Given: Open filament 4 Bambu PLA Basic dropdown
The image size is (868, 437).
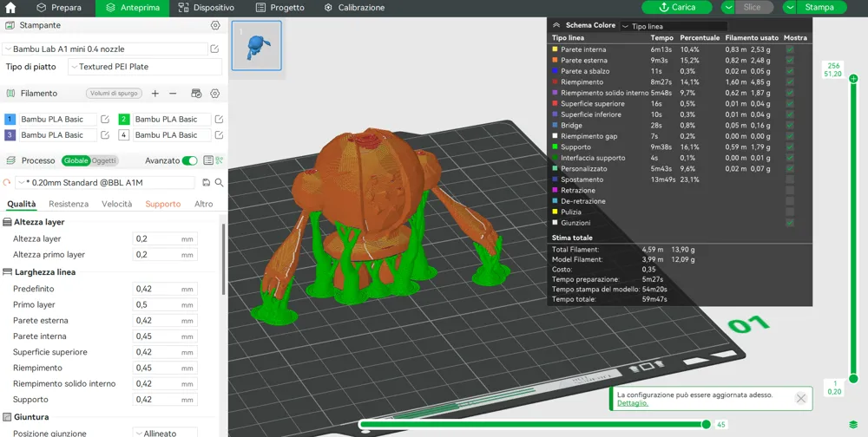Looking at the screenshot, I should coord(172,135).
